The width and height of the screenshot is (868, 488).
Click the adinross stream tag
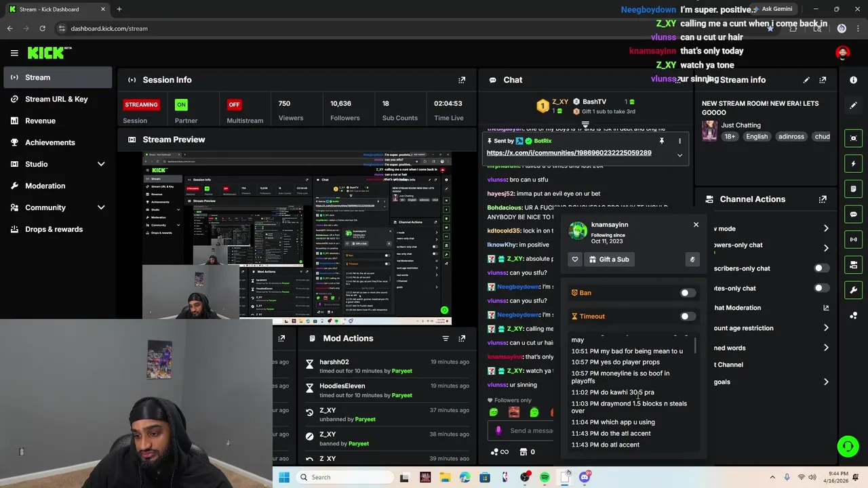[x=791, y=136]
